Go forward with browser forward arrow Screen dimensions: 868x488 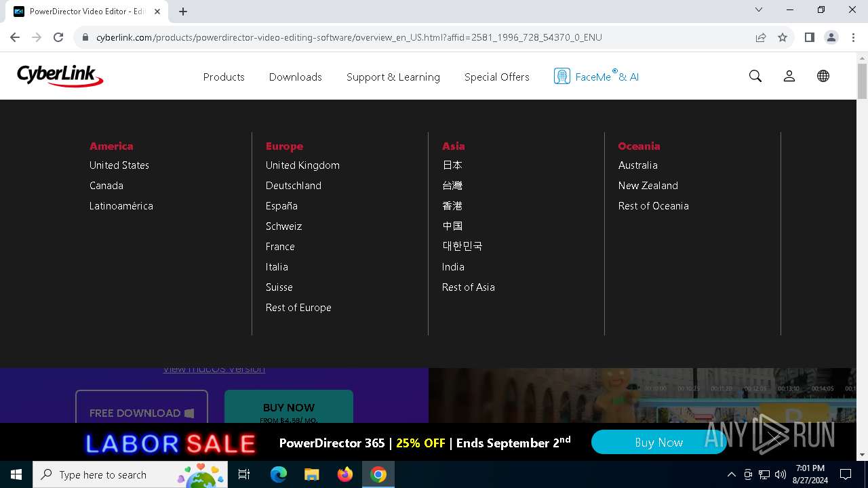(x=37, y=37)
